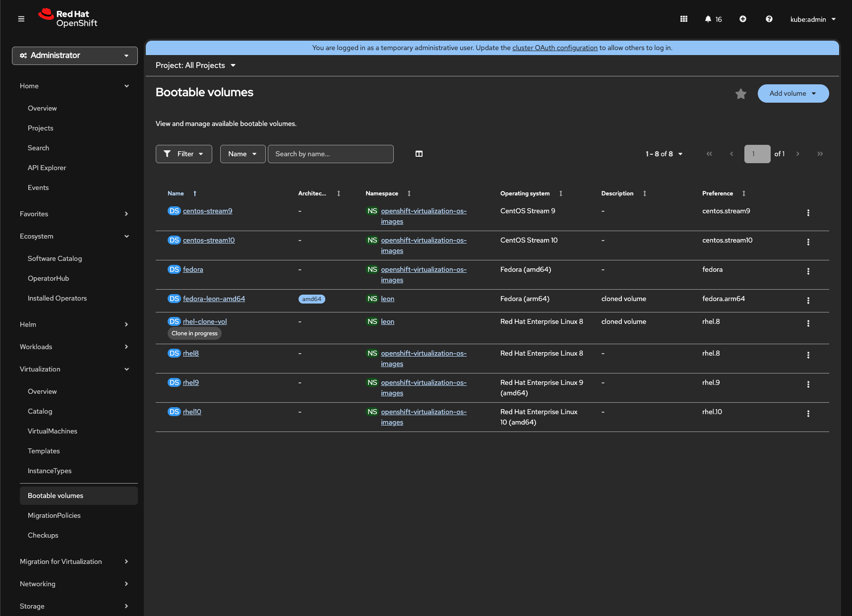The width and height of the screenshot is (852, 616).
Task: Open the Project: All Projects selector
Action: [195, 65]
